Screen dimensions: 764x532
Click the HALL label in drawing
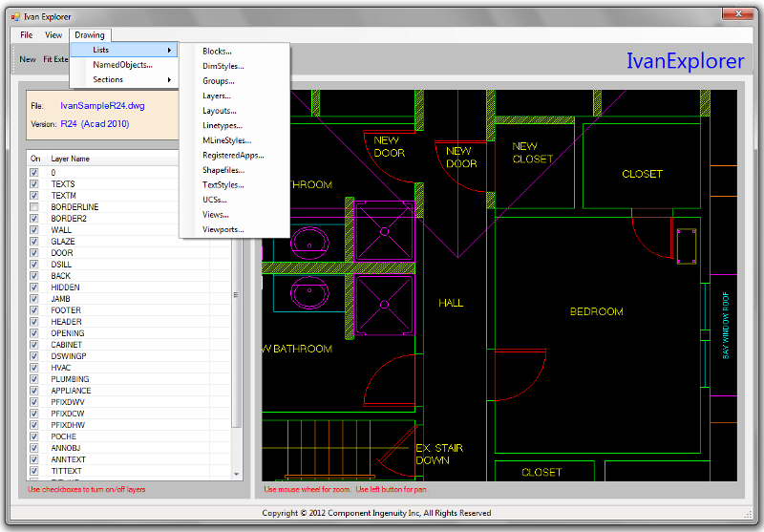[x=451, y=303]
